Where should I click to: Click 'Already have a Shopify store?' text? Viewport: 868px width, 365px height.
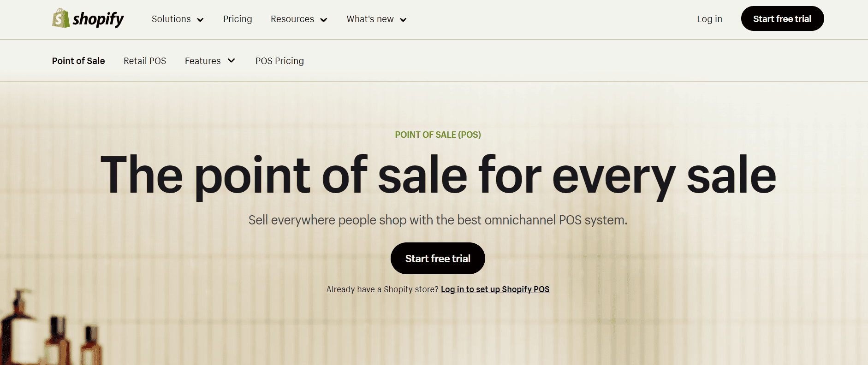[x=382, y=289]
